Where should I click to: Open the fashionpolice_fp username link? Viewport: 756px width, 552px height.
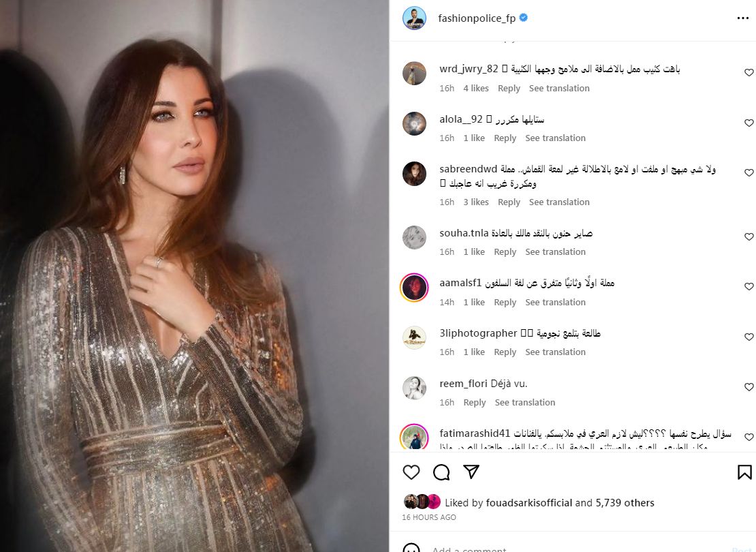coord(477,18)
